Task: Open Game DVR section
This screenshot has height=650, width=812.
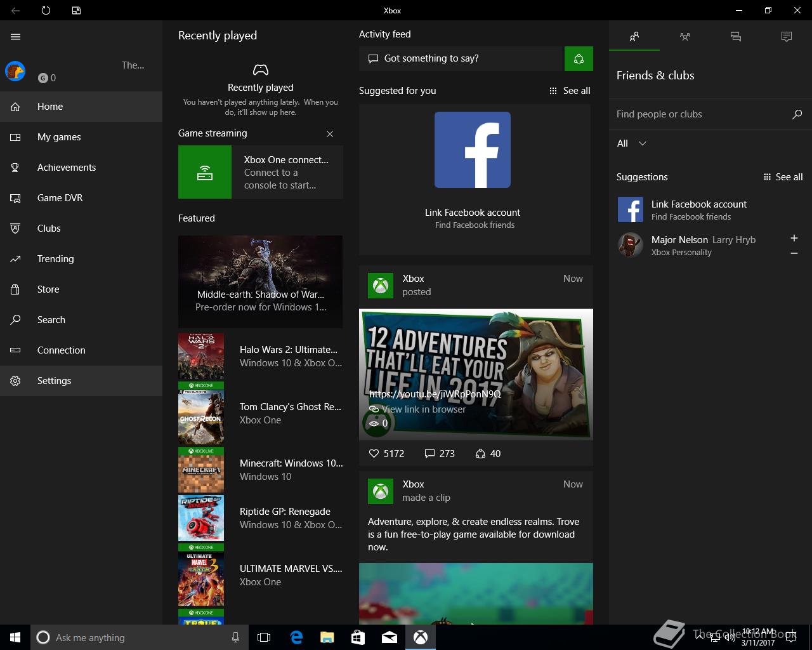Action: [x=81, y=198]
